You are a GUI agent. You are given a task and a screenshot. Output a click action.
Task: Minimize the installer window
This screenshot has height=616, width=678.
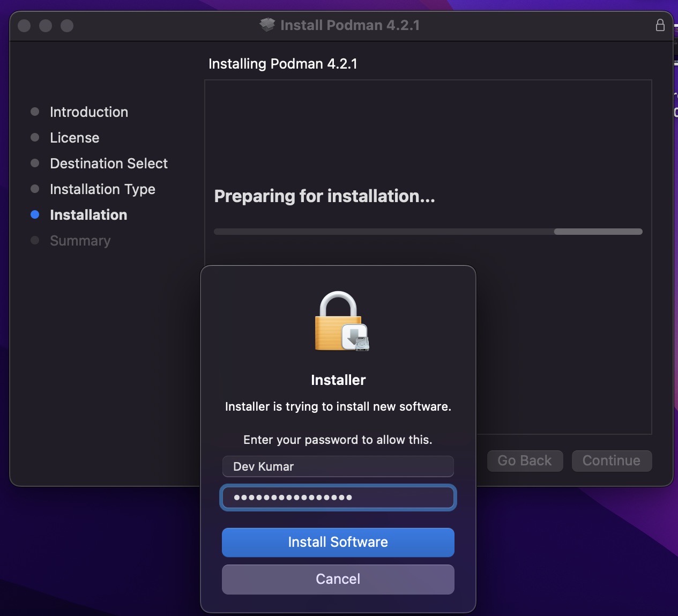46,26
